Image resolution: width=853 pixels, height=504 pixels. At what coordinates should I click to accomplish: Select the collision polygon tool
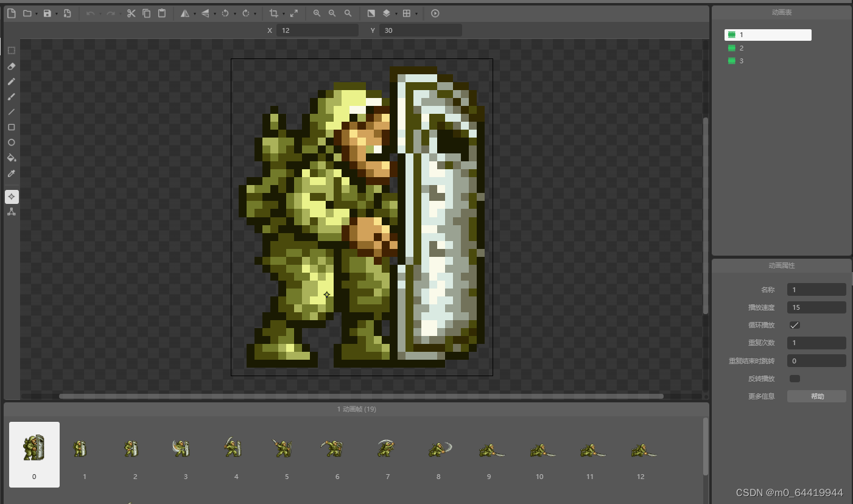tap(11, 212)
